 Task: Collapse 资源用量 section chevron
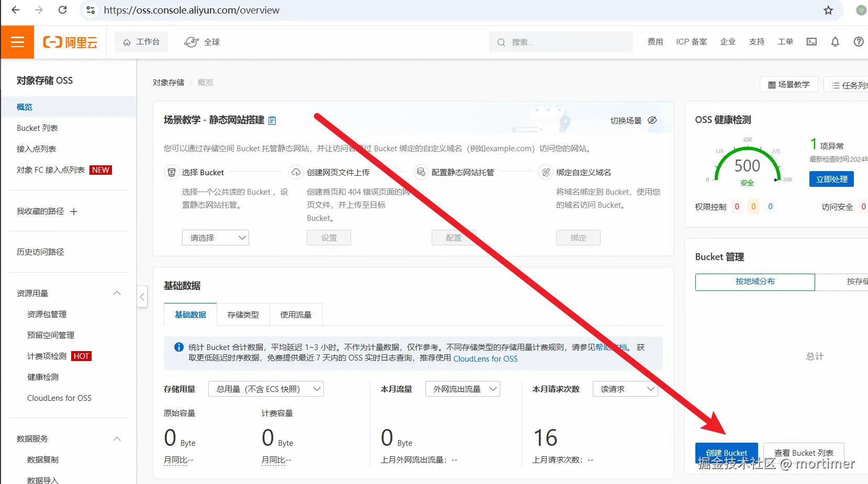click(117, 293)
